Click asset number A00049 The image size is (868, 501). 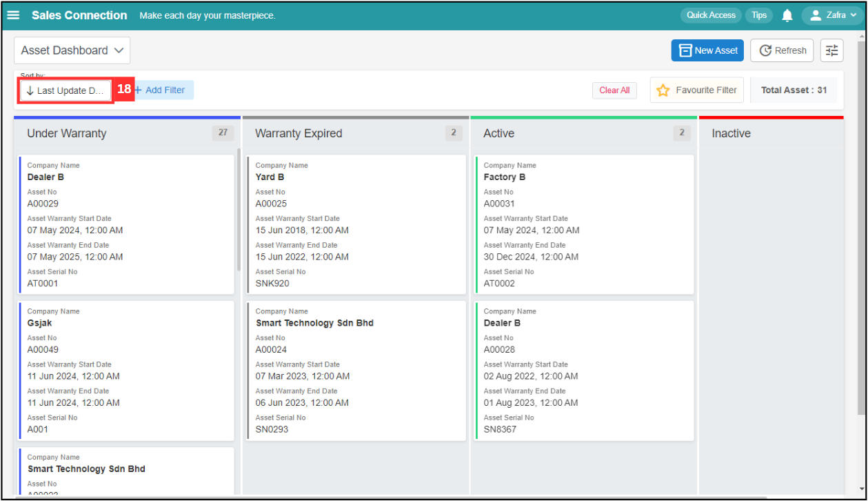[x=43, y=349]
